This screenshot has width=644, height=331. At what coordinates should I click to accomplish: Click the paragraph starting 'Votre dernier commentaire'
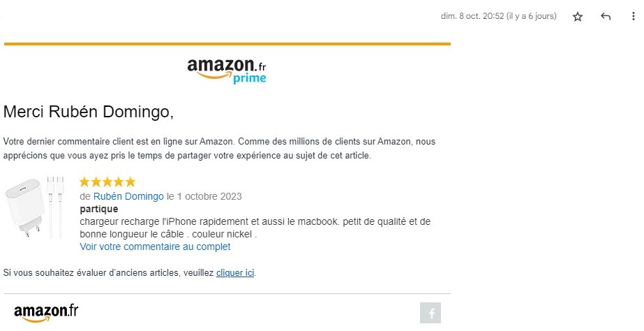click(219, 149)
